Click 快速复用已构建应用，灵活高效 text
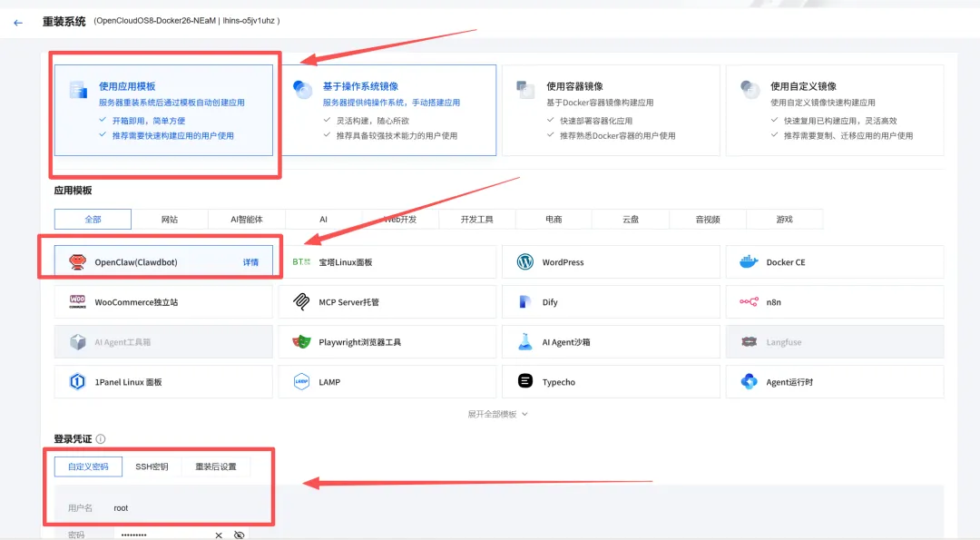This screenshot has width=980, height=540. [840, 121]
